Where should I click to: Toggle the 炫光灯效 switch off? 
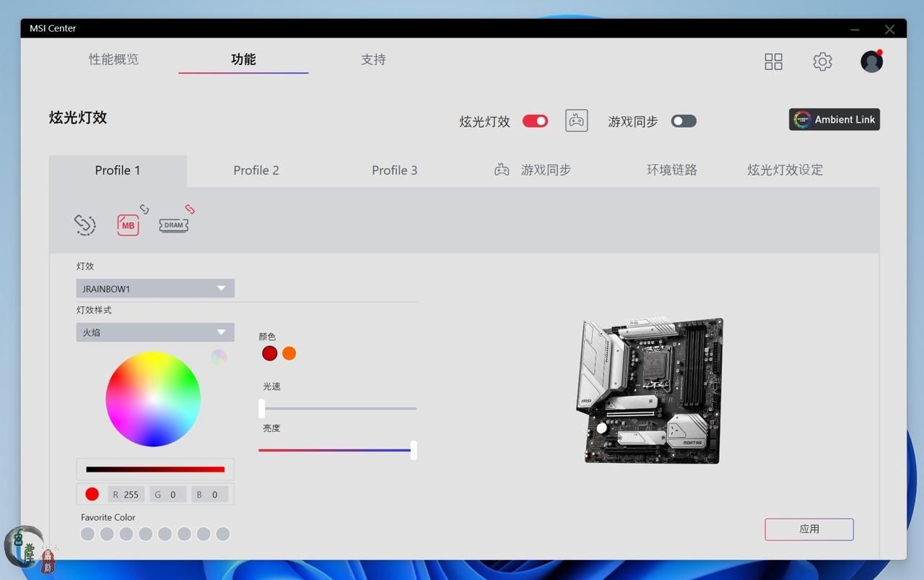click(535, 121)
